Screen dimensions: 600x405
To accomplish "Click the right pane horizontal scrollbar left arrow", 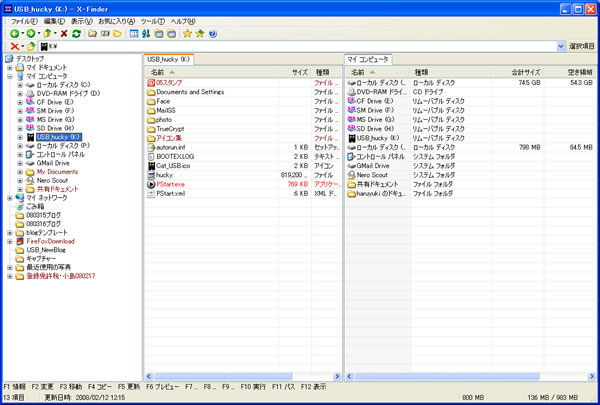I will click(x=349, y=377).
